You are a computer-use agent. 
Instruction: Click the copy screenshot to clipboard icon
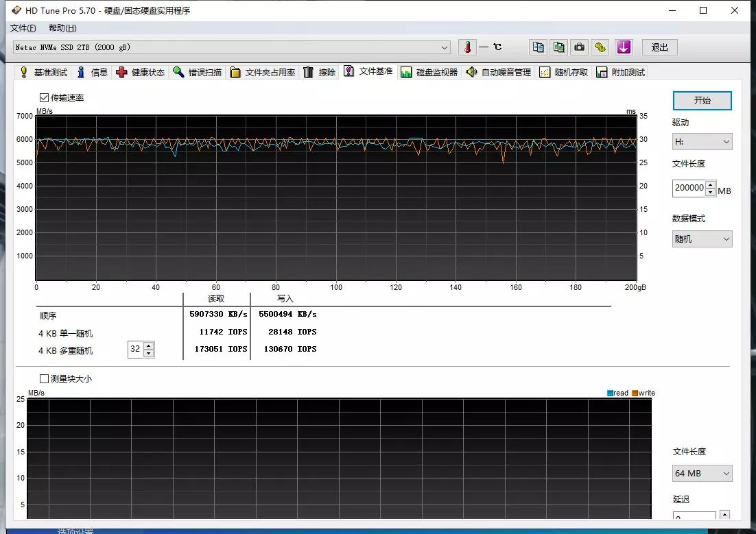tap(559, 47)
